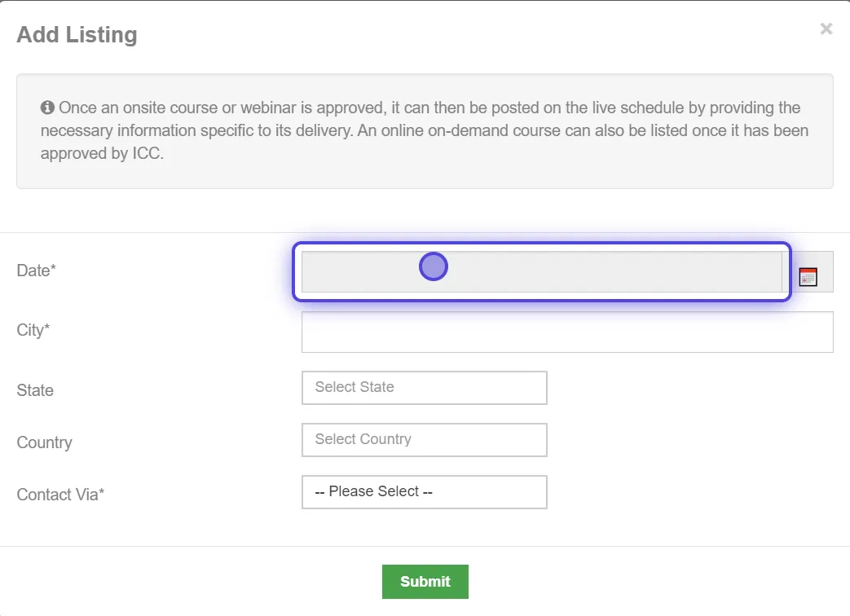Screen dimensions: 850x616
Task: Click inside the Date input field
Action: [x=542, y=270]
